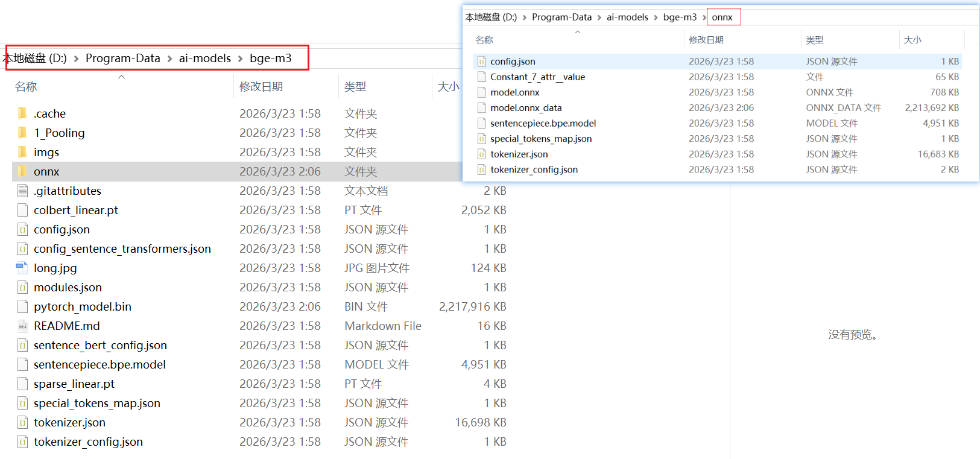Viewport: 980px width, 459px height.
Task: Expand chevron after Program-Data in bge-m3 address bar
Action: point(169,59)
